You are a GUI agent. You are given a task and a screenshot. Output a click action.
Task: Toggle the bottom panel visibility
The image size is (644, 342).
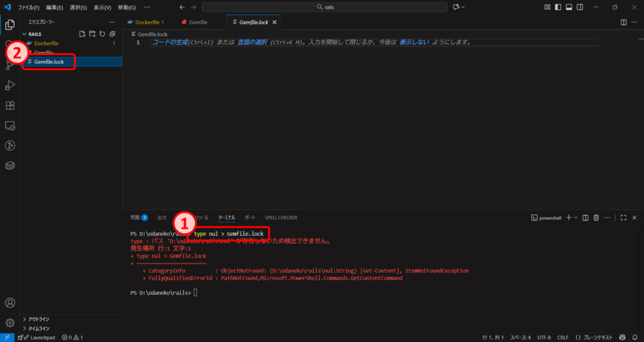(x=569, y=7)
